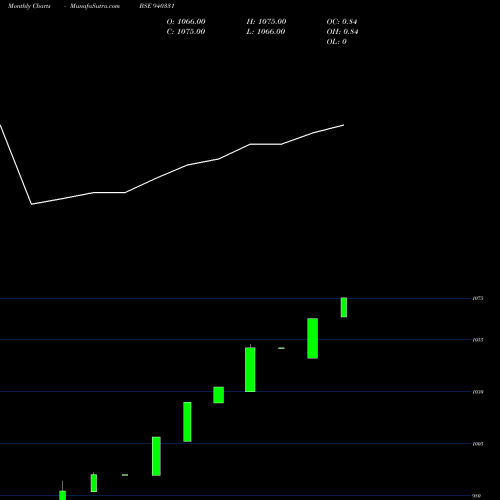Click the 'H: 1075.00' high value
The height and width of the screenshot is (500, 500).
click(x=266, y=22)
